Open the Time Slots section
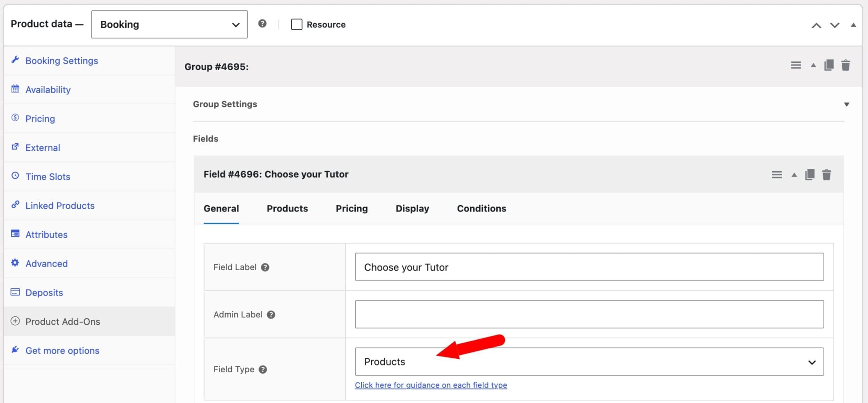This screenshot has width=868, height=403. pos(48,176)
